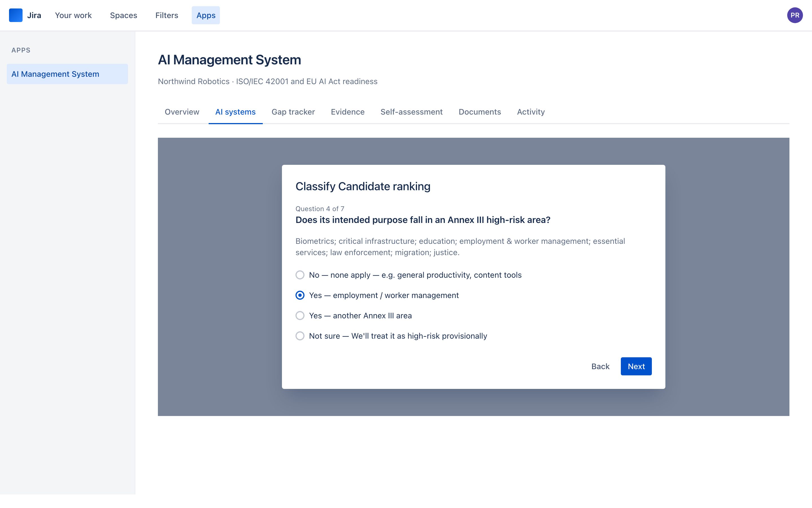Click the 'Classify Candidate ranking' heading
Screen dimensions: 812x508
click(363, 186)
